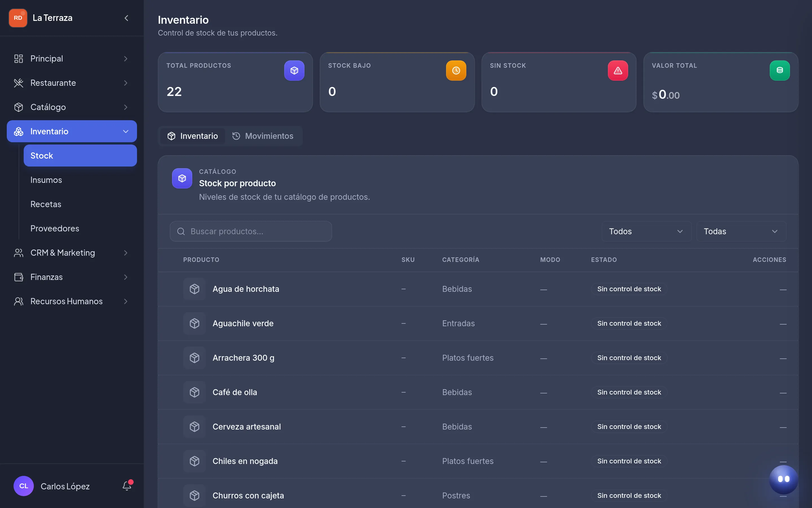The height and width of the screenshot is (508, 812).
Task: Open the Recetas submenu
Action: click(80, 204)
